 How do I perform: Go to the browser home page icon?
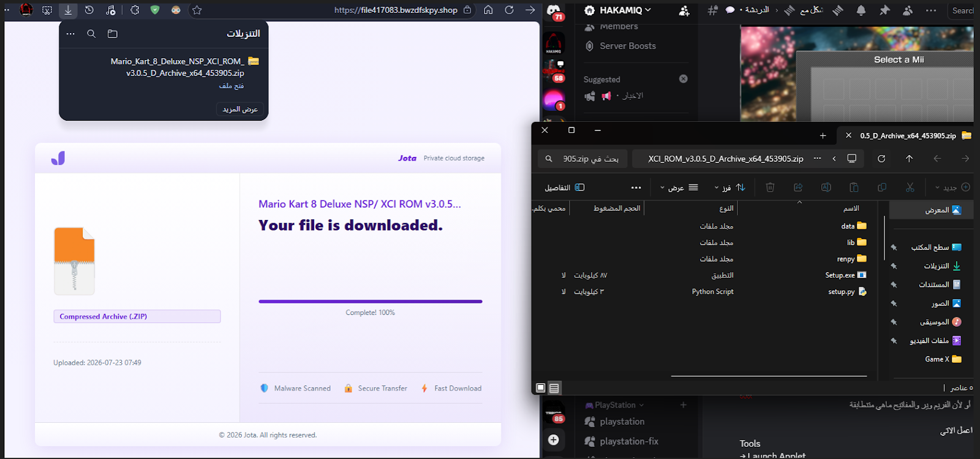pyautogui.click(x=488, y=10)
